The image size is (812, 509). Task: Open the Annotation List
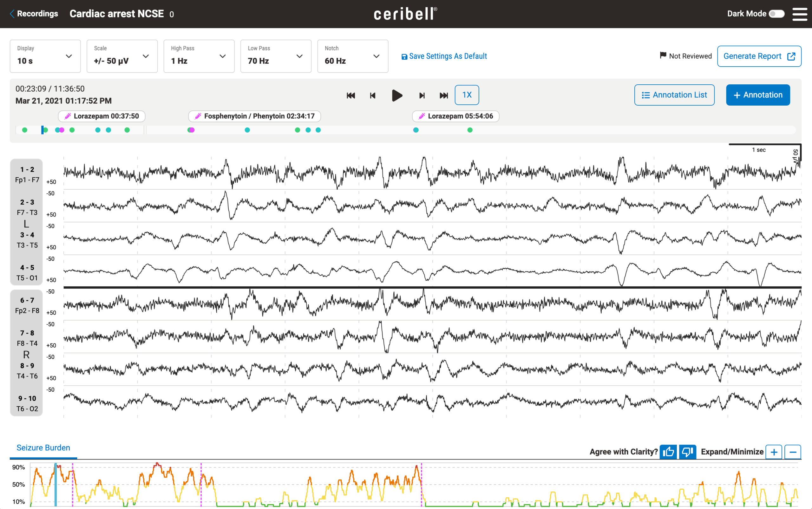tap(675, 95)
